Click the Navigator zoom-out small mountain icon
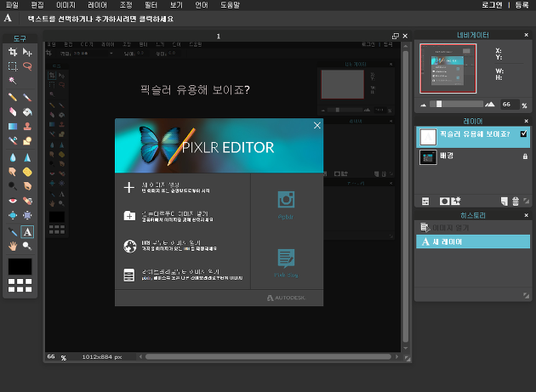536x392 pixels. coord(423,105)
